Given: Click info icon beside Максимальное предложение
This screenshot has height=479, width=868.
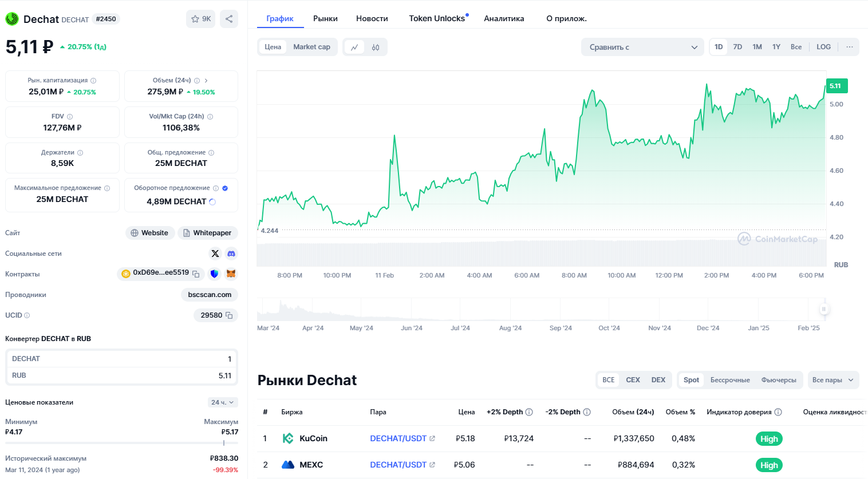Looking at the screenshot, I should coord(107,188).
